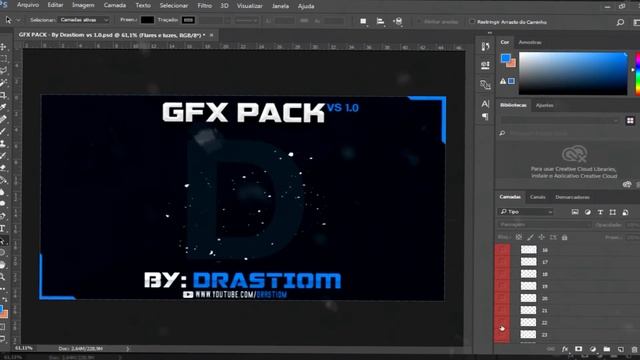Toggle visibility of layer 22
This screenshot has width=640, height=360.
pos(502,322)
